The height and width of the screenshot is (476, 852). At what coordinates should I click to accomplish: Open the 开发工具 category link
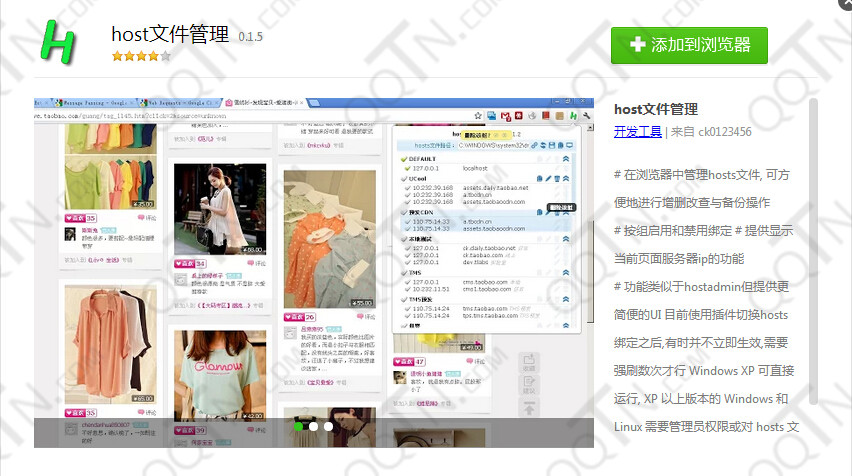click(x=637, y=131)
